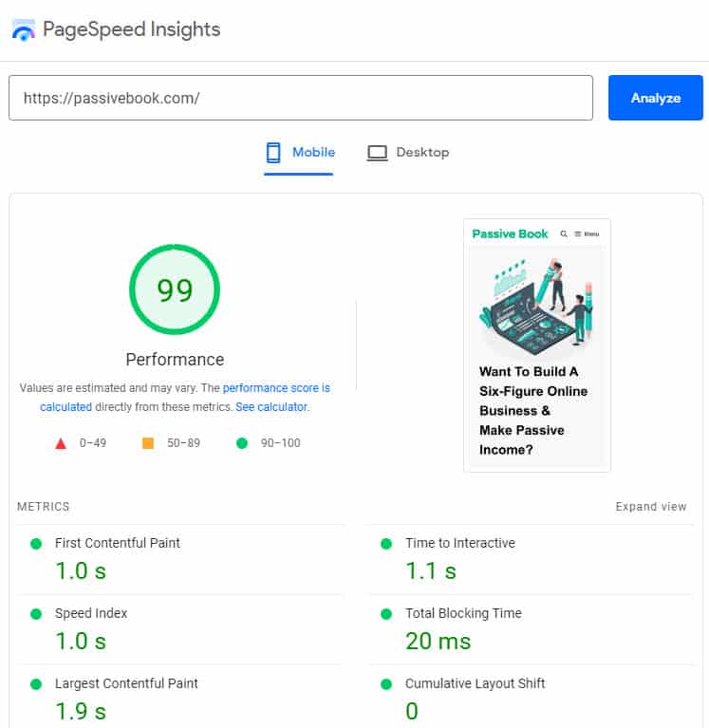Click the 'First Contentful Paint' label

point(117,543)
